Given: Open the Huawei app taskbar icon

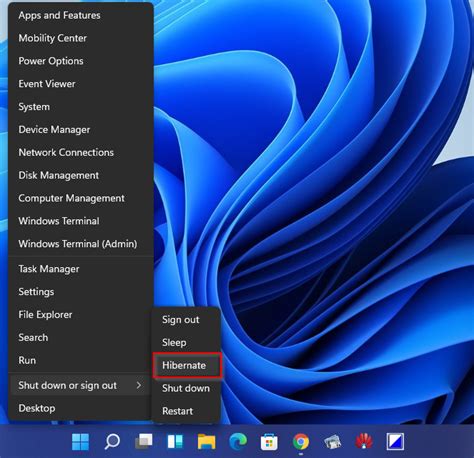Looking at the screenshot, I should click(x=364, y=442).
